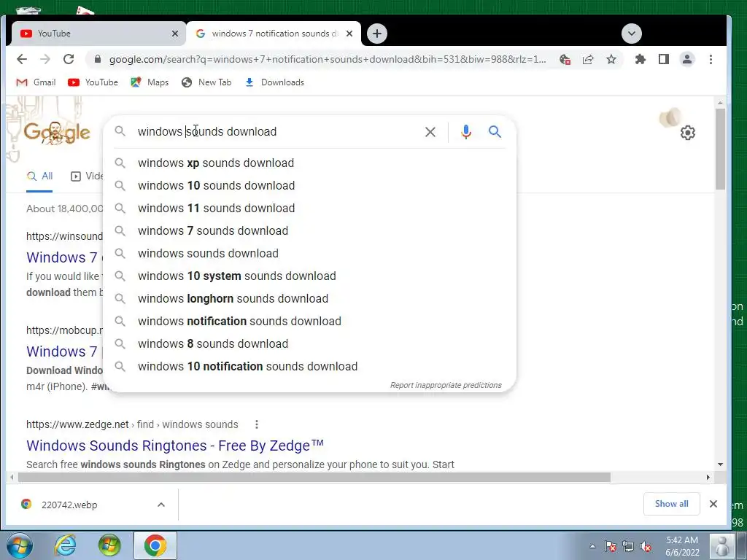Open the YouTube bookmark
This screenshot has height=560, width=747.
(93, 82)
